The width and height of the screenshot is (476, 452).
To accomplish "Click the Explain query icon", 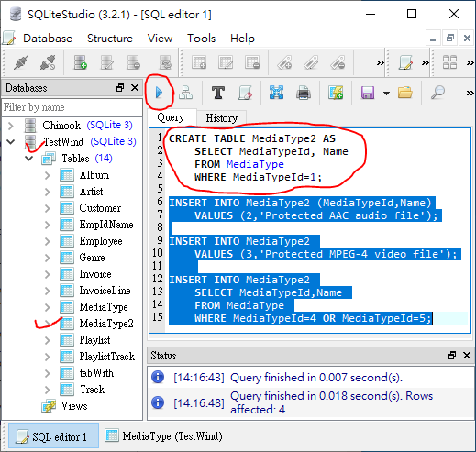I will tap(185, 93).
